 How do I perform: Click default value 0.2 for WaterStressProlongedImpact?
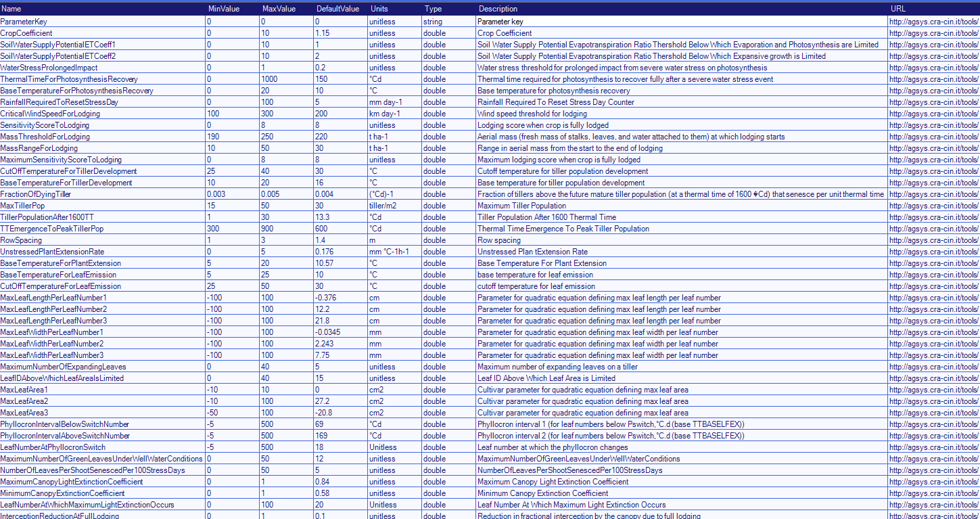coord(341,68)
